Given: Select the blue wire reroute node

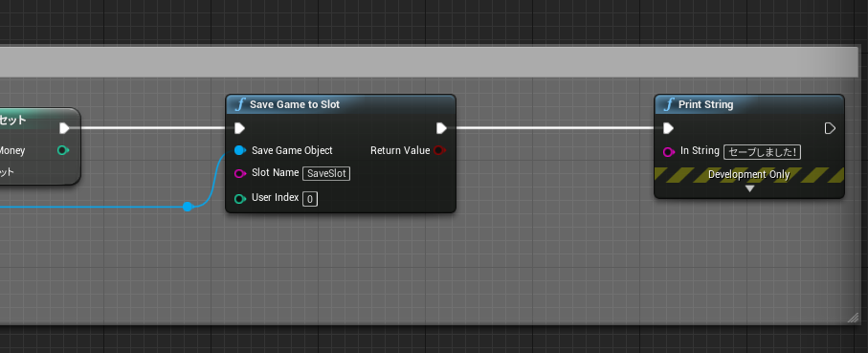Looking at the screenshot, I should point(188,207).
